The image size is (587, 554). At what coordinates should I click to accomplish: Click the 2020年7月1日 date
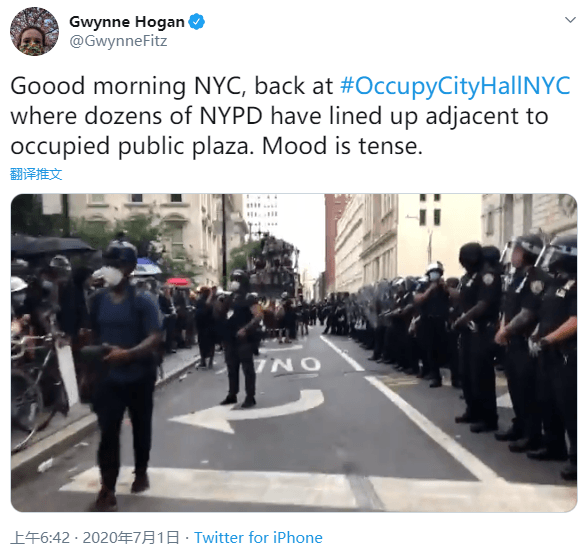point(131,538)
